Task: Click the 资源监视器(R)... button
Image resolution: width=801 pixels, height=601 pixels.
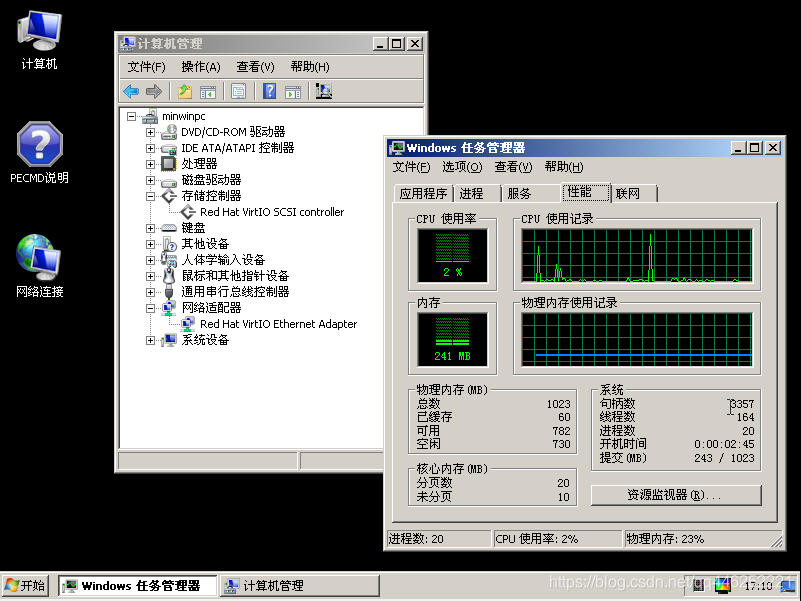Action: (675, 495)
